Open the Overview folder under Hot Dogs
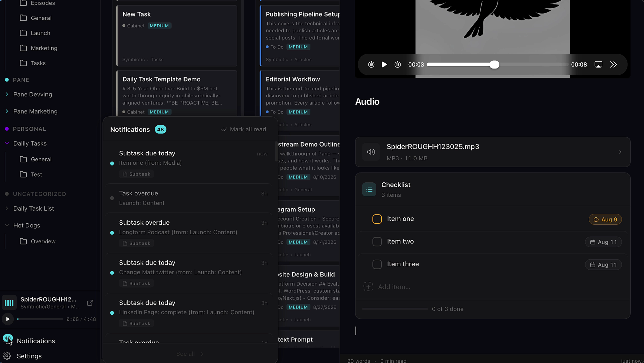644x363 pixels. (38, 241)
